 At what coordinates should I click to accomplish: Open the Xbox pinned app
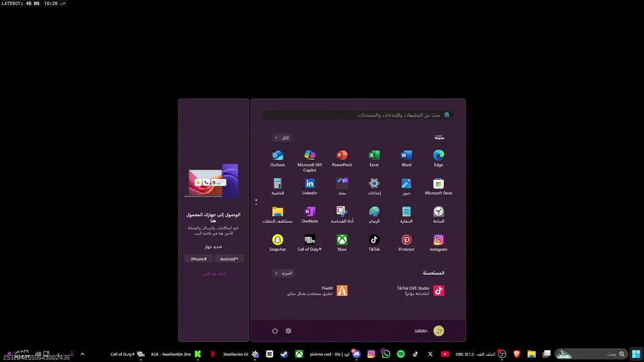(342, 243)
